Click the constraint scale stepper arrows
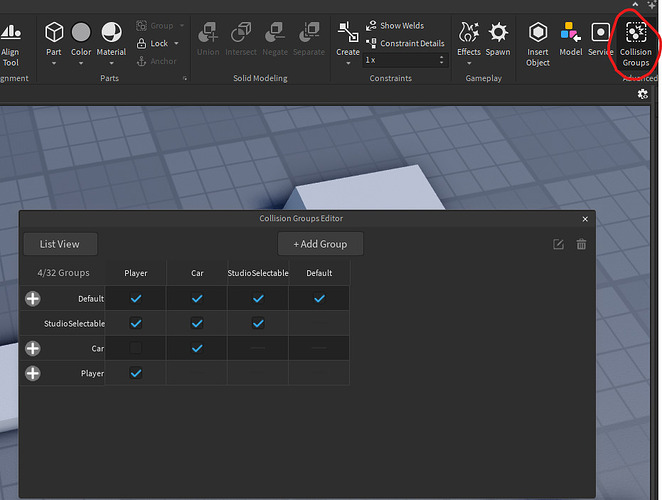Viewport: 662px width, 500px height. point(442,60)
